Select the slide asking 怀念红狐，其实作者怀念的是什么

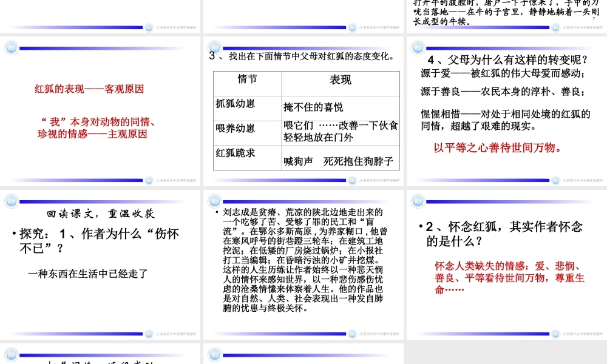click(x=507, y=265)
